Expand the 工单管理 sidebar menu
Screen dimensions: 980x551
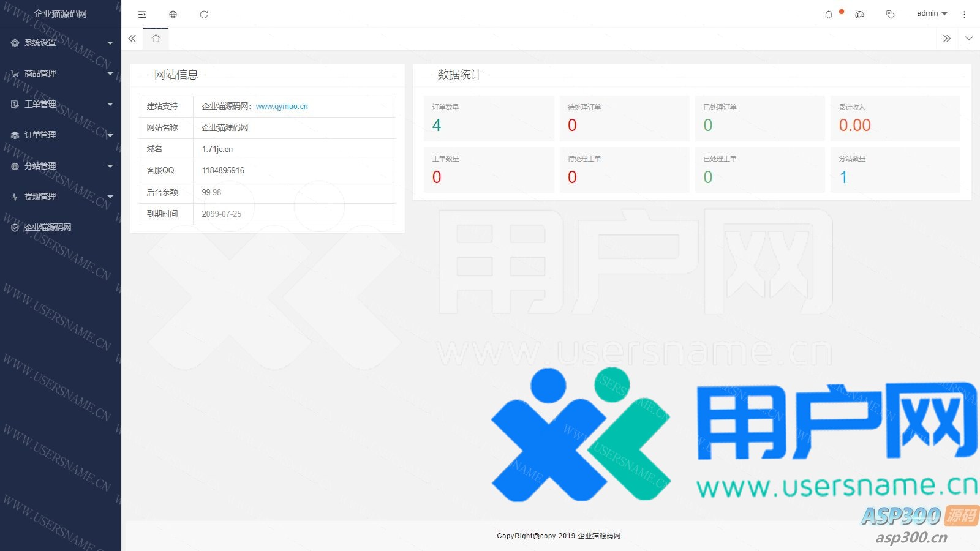61,104
